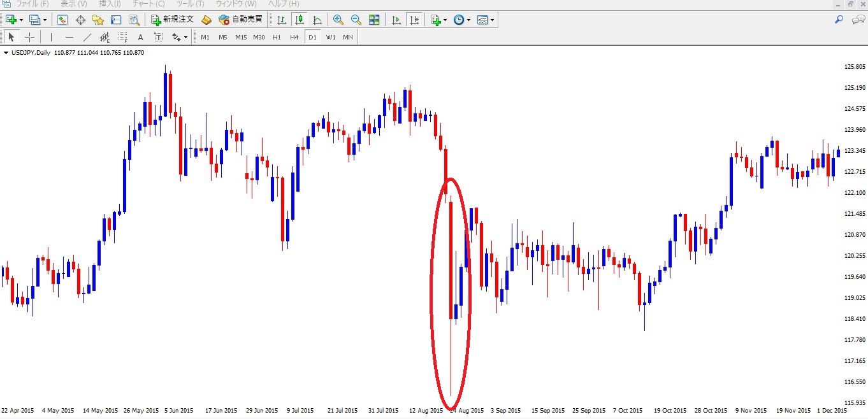Expand the Indicators dropdown arrow
This screenshot has width=868, height=419.
[445, 20]
